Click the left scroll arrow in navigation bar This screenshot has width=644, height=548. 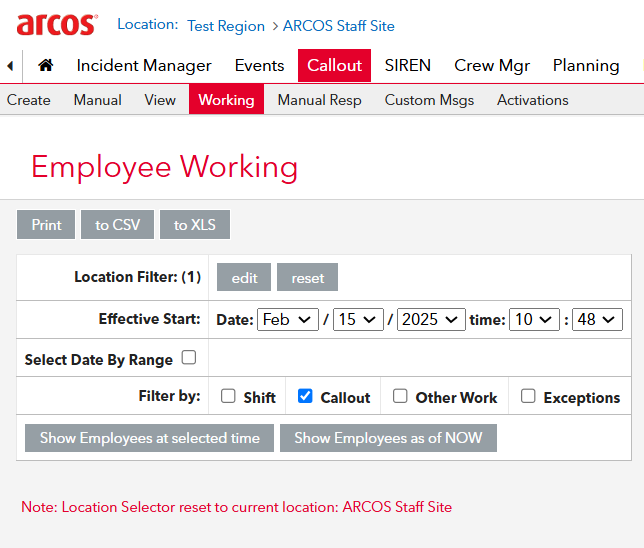click(x=10, y=66)
